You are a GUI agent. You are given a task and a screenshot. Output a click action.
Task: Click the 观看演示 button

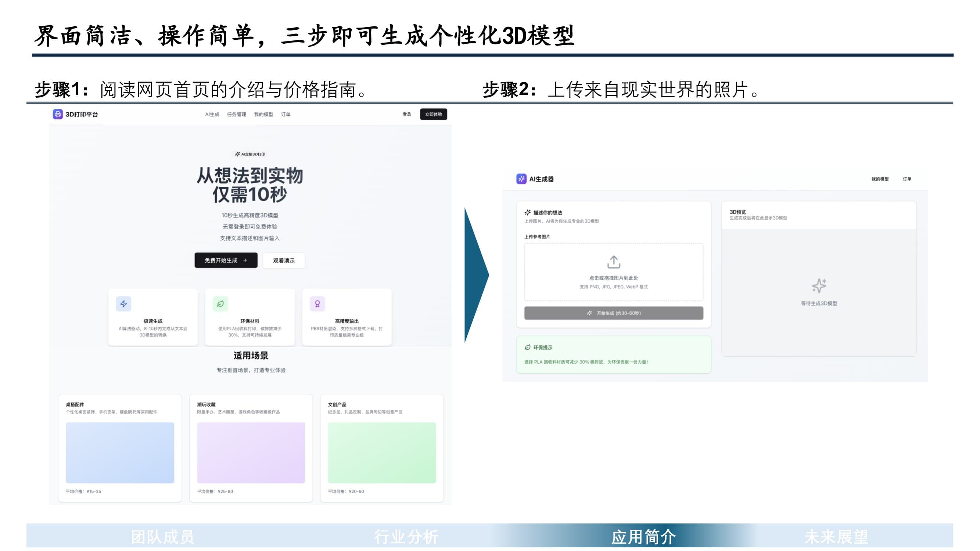click(284, 260)
